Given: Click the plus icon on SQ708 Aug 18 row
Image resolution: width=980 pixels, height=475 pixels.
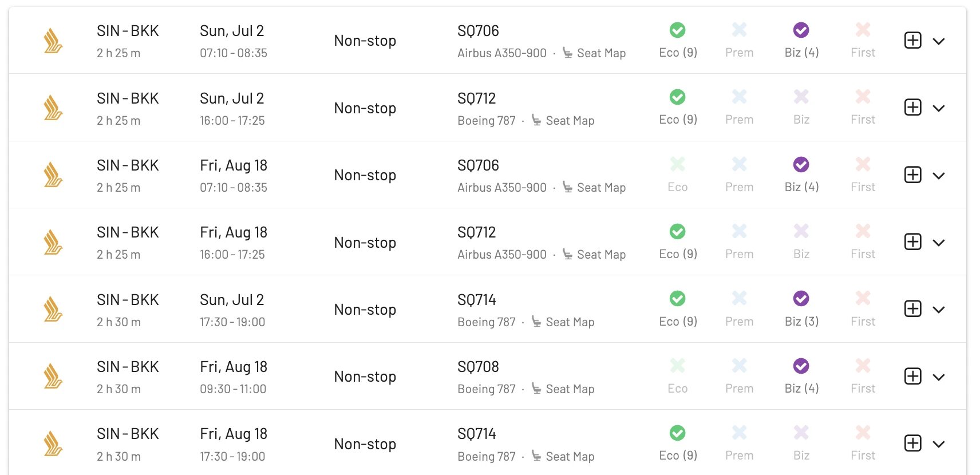Looking at the screenshot, I should tap(912, 376).
